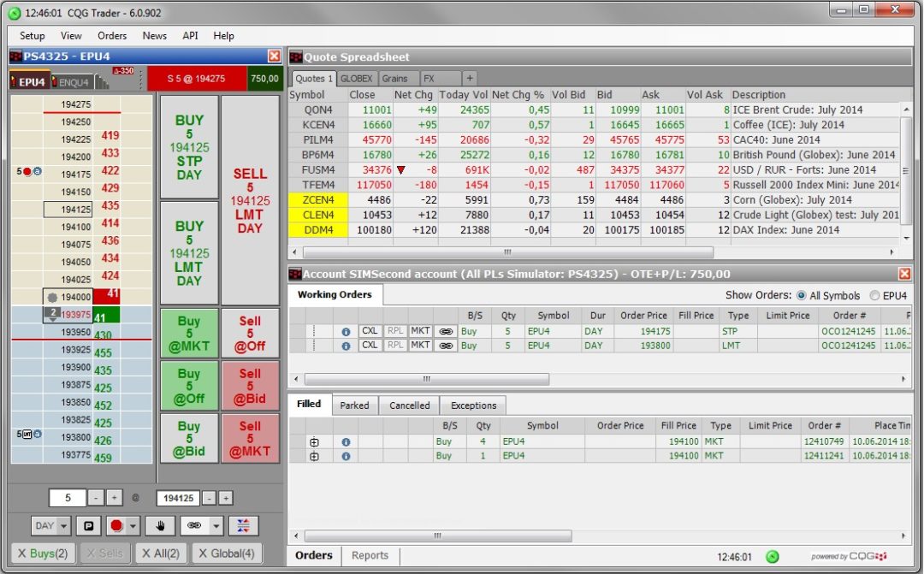The image size is (924, 574).
Task: Open the dropdown beside the stop-order icon
Action: pos(132,525)
